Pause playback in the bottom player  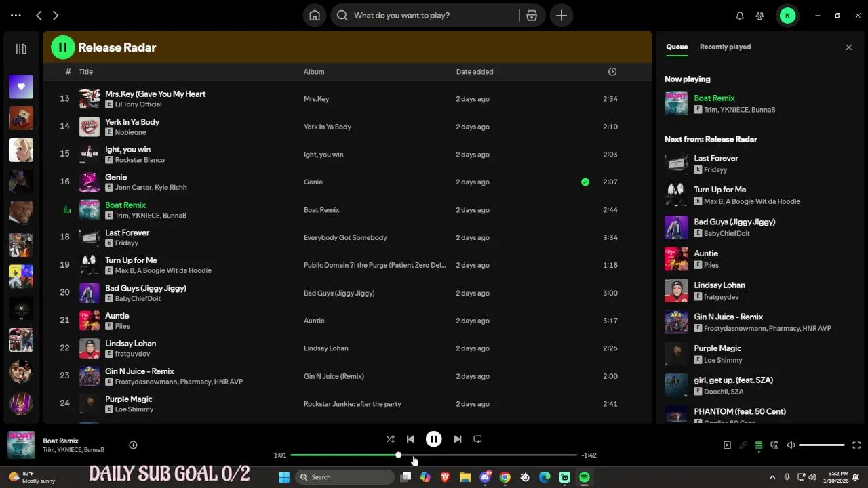(434, 439)
